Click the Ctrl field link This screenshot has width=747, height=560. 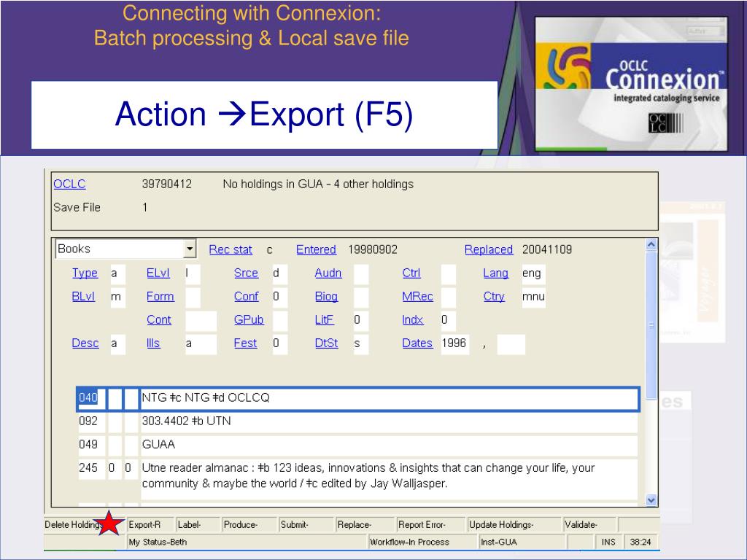pos(411,273)
